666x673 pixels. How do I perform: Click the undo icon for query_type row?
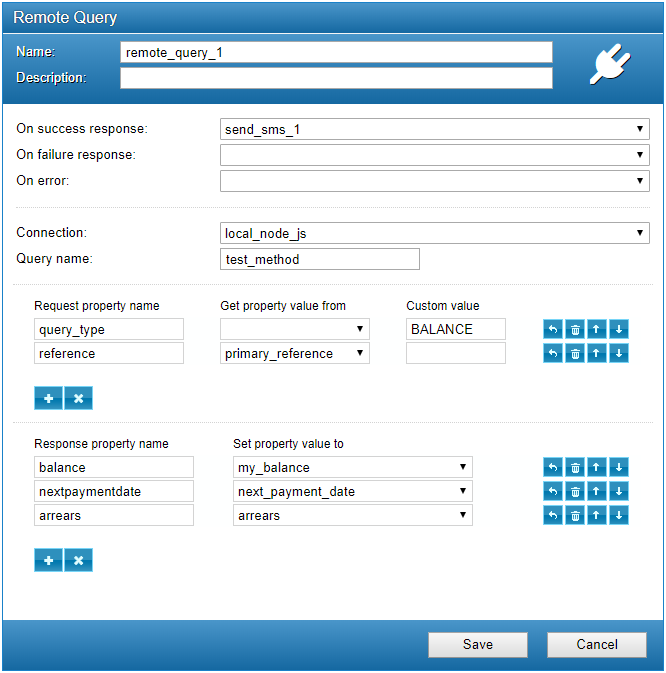click(x=553, y=330)
